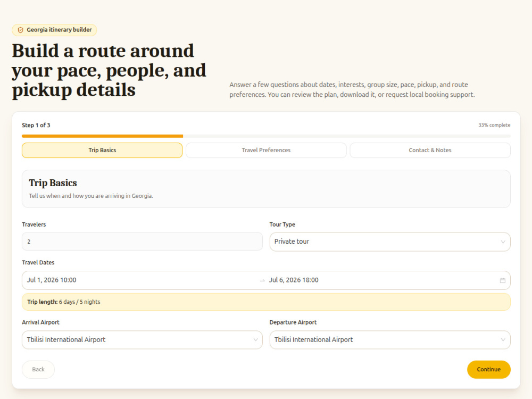Open the Arrival Airport dropdown
The width and height of the screenshot is (532, 399).
click(x=142, y=339)
